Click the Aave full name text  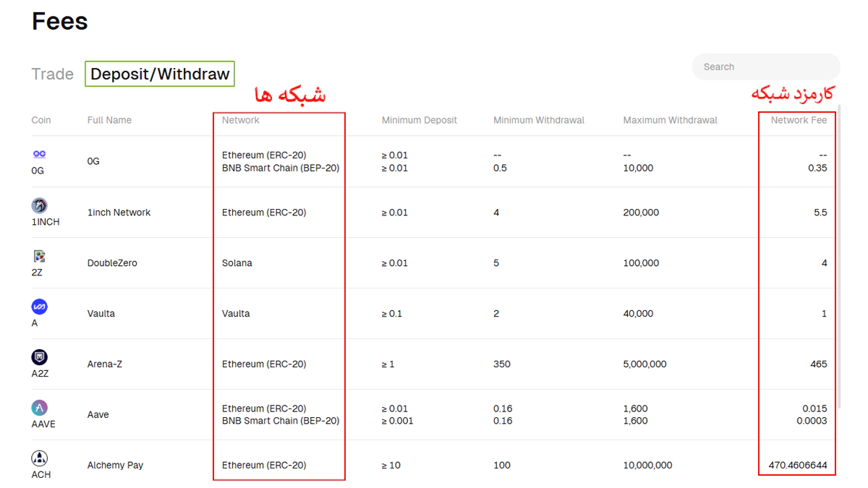98,415
